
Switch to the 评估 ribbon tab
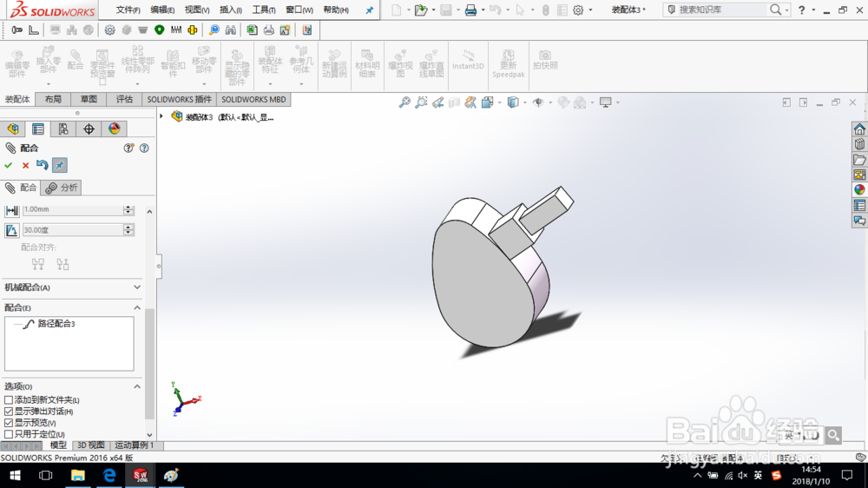[124, 99]
